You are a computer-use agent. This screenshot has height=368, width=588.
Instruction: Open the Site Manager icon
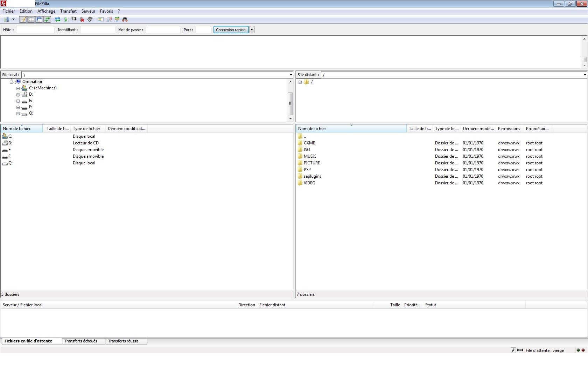pyautogui.click(x=6, y=20)
